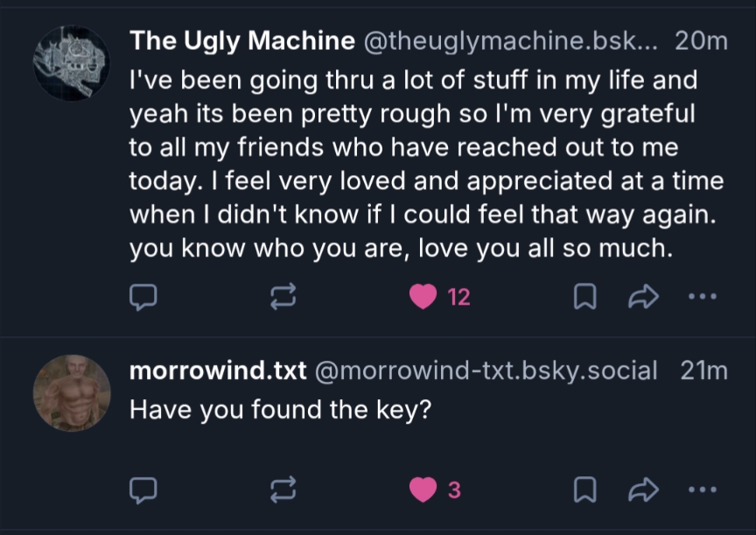This screenshot has width=756, height=535.
Task: Visit the morrowind.txt display name
Action: click(218, 370)
